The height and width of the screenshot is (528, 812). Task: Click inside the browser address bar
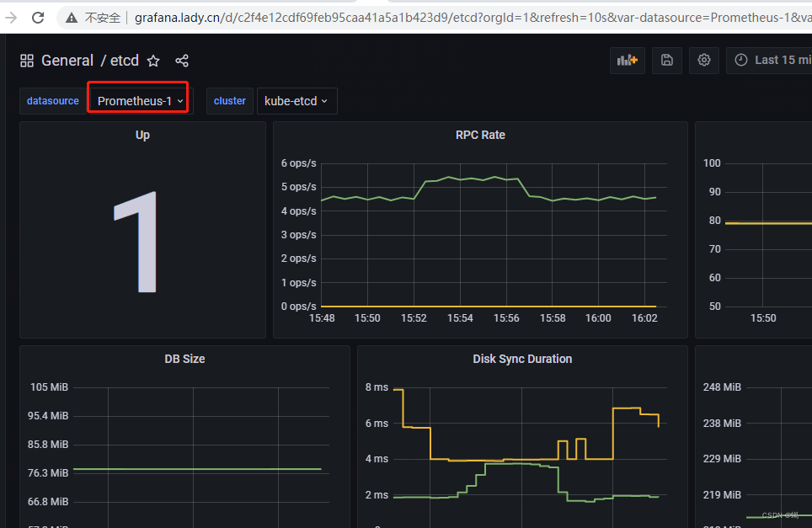[x=337, y=16]
